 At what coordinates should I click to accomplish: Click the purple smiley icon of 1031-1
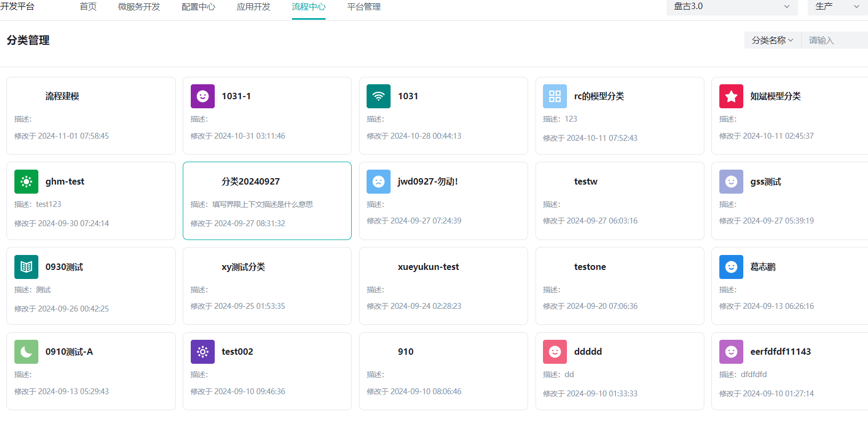tap(202, 96)
